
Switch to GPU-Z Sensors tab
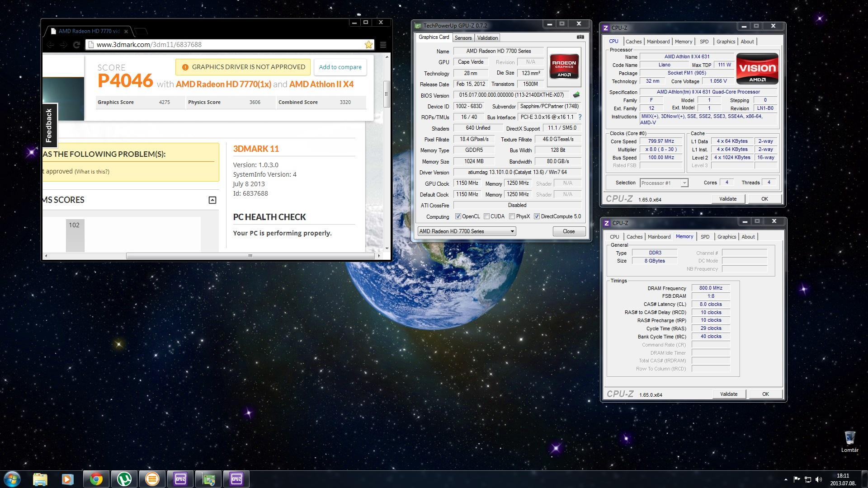[463, 38]
